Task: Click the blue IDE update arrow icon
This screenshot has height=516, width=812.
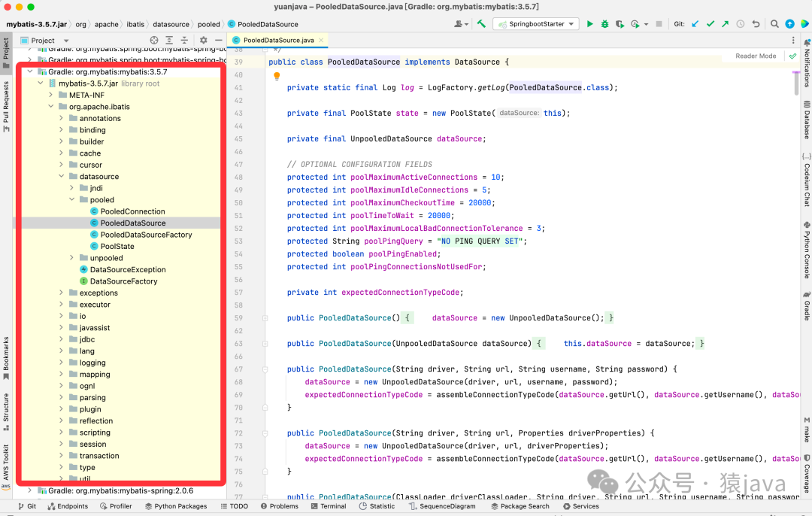Action: coord(789,24)
